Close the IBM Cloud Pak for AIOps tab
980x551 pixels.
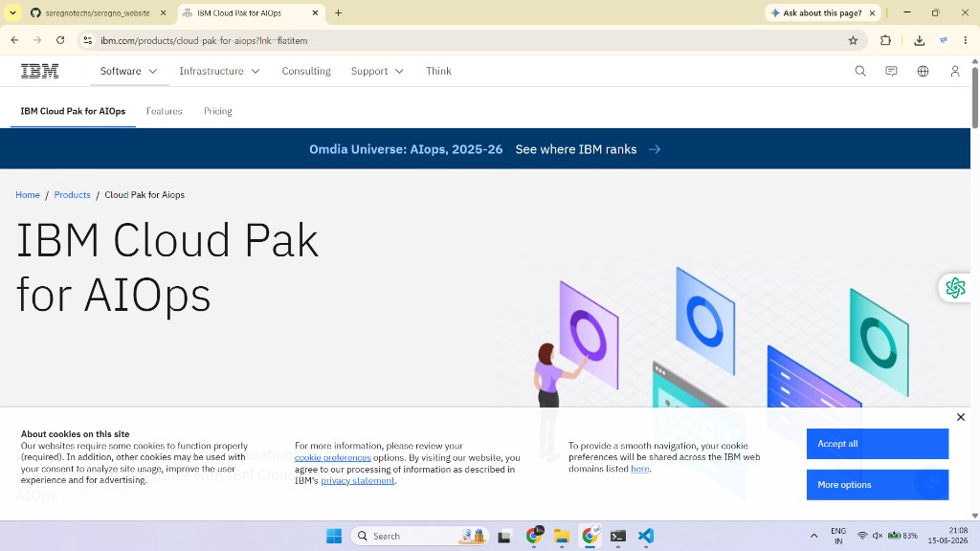point(315,12)
